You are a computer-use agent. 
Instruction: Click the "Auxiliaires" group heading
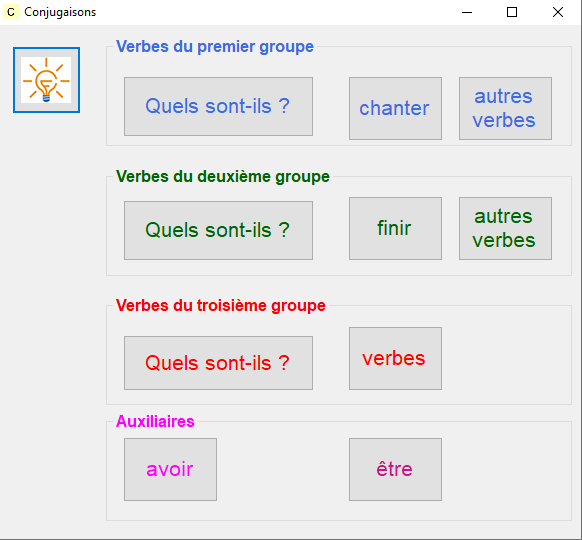point(155,422)
